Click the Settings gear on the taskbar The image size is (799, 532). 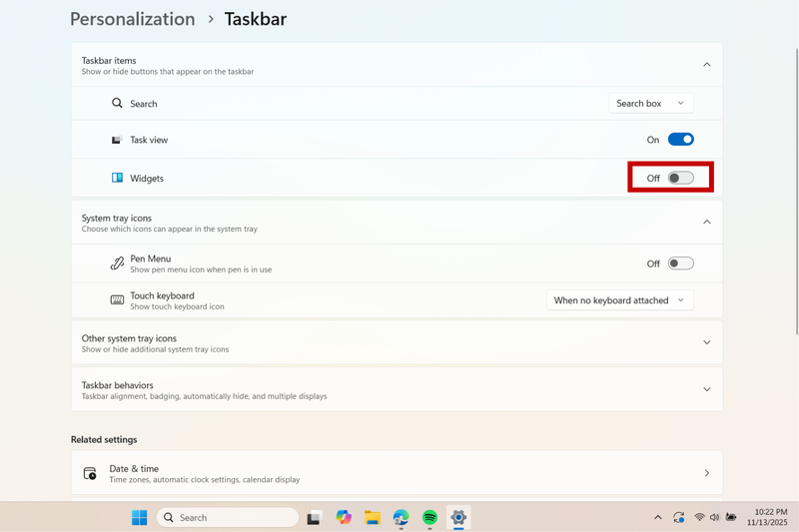(458, 517)
